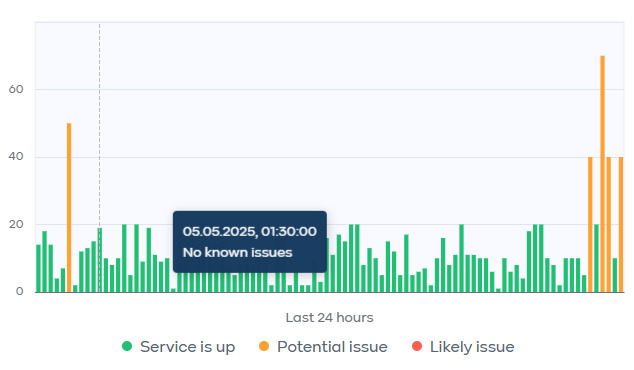Select the tallest orange bar near 70

pos(602,174)
